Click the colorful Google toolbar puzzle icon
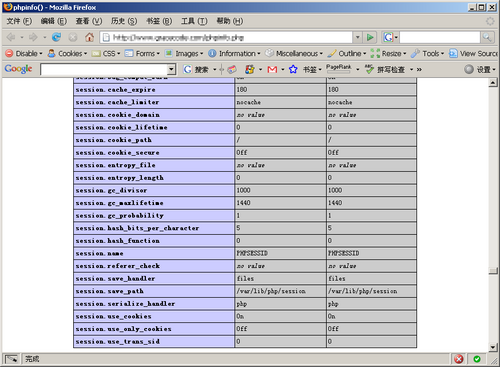 [250, 69]
